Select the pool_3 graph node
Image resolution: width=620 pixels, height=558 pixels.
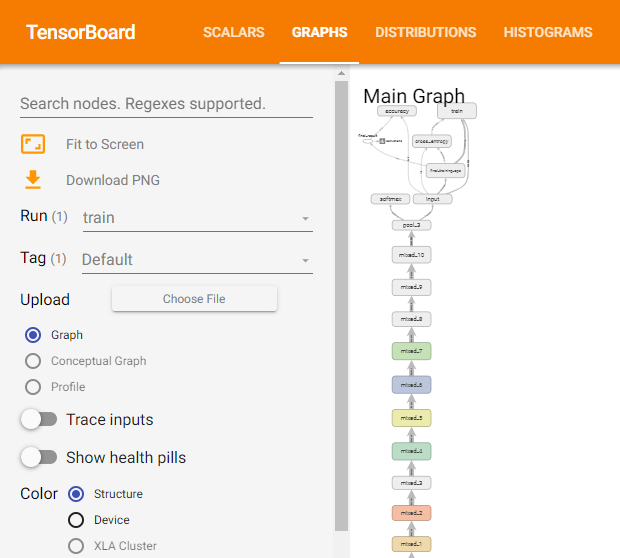click(411, 225)
